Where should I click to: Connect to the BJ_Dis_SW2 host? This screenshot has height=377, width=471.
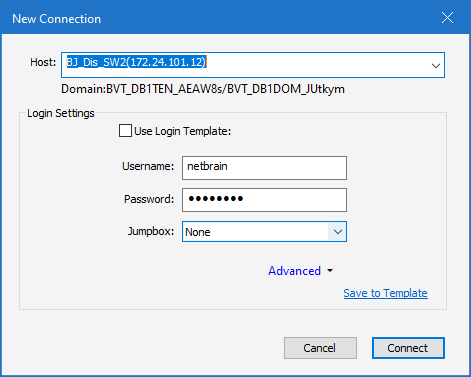[408, 348]
